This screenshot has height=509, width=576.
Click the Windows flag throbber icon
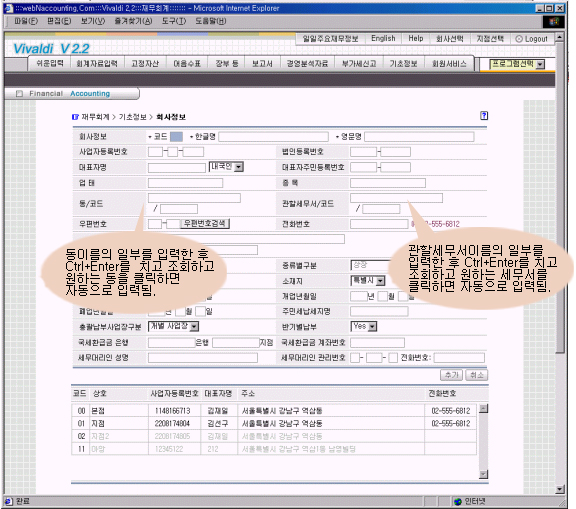[x=553, y=22]
